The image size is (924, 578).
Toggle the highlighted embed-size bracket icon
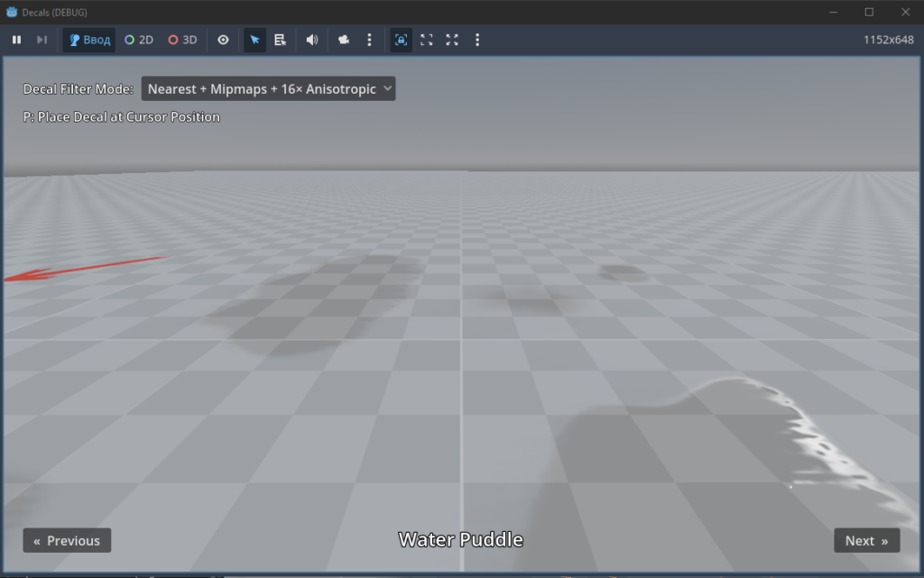point(401,40)
